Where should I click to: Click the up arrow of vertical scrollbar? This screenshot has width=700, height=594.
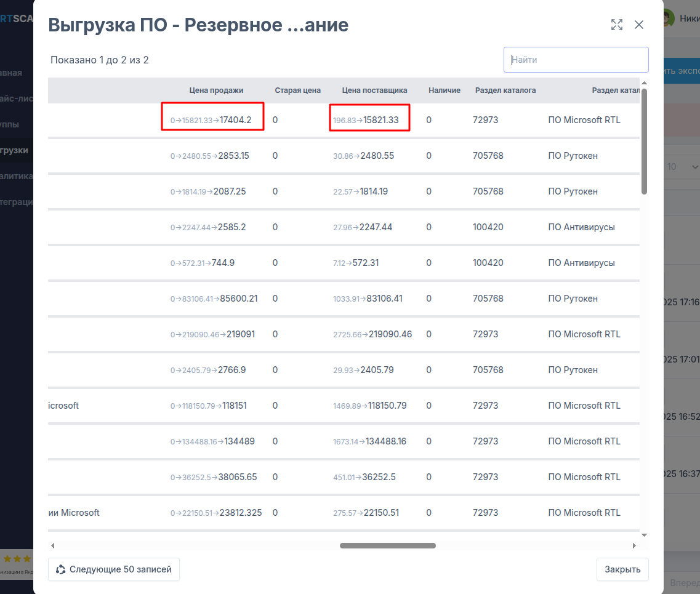click(644, 82)
